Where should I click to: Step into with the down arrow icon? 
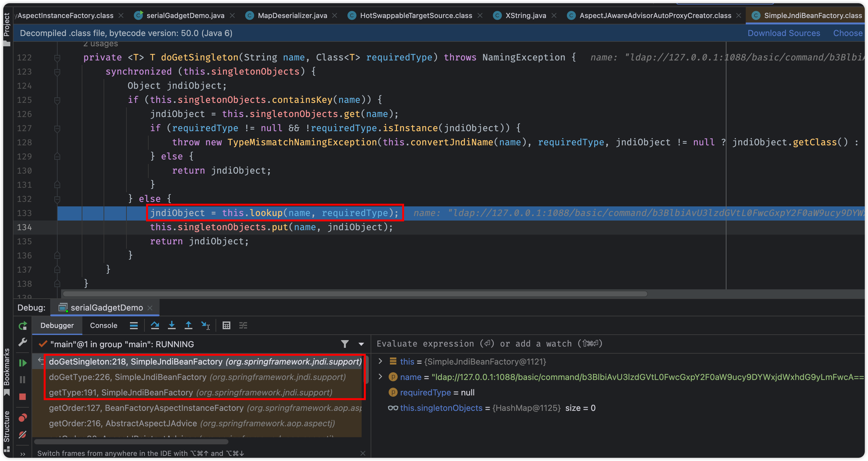click(172, 326)
